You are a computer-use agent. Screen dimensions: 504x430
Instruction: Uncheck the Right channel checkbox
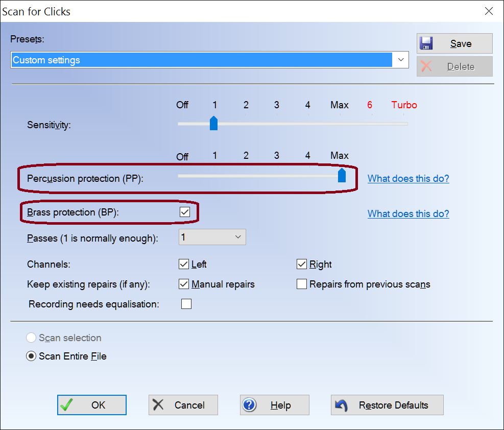[x=302, y=264]
